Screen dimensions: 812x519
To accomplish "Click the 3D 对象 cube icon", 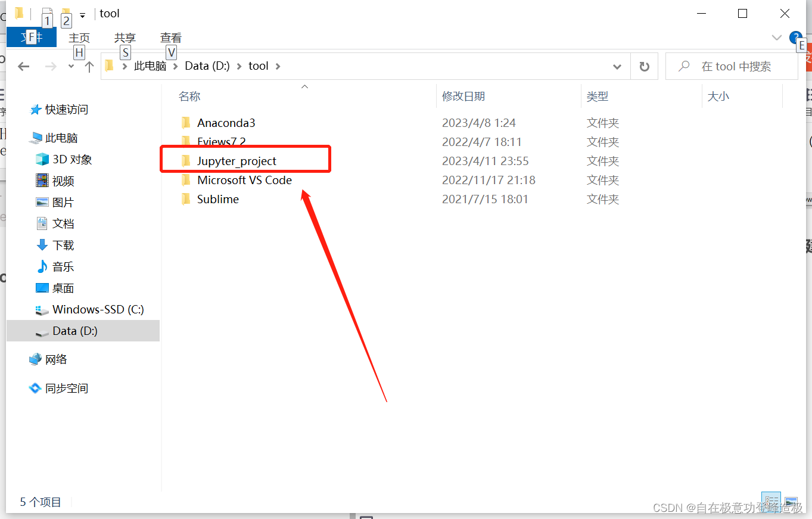I will point(42,160).
